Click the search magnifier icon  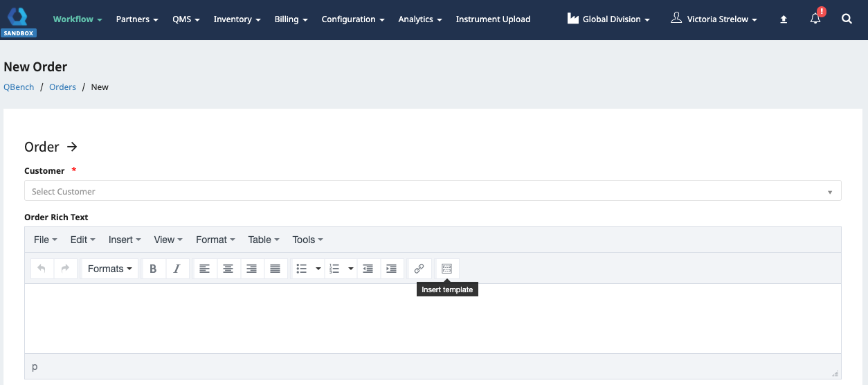[847, 19]
